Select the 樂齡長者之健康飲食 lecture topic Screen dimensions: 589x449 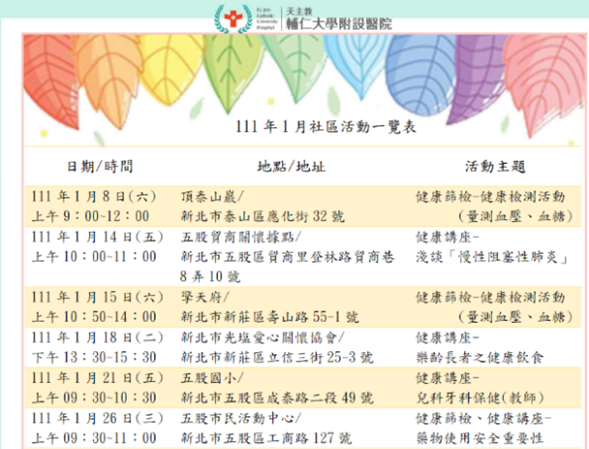pyautogui.click(x=480, y=357)
